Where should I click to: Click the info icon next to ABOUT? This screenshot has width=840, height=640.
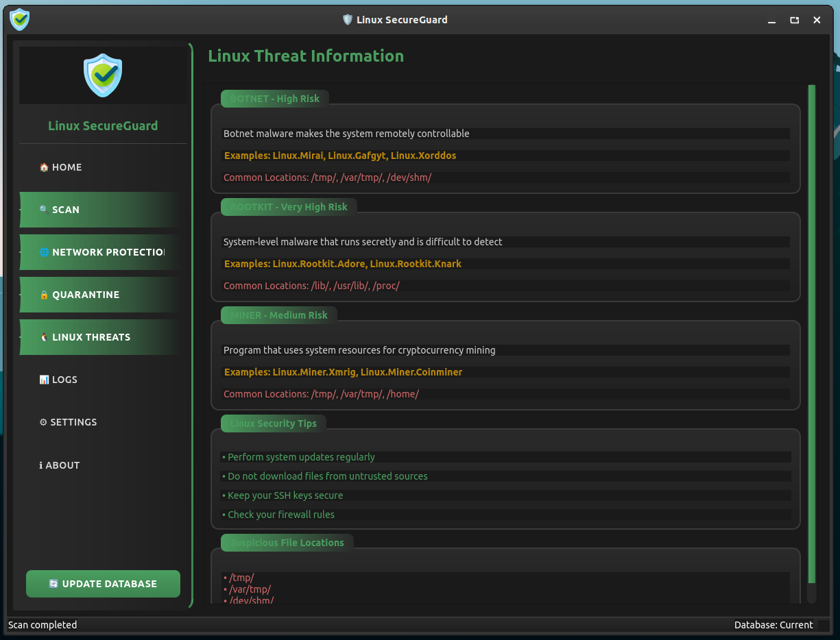click(x=41, y=465)
